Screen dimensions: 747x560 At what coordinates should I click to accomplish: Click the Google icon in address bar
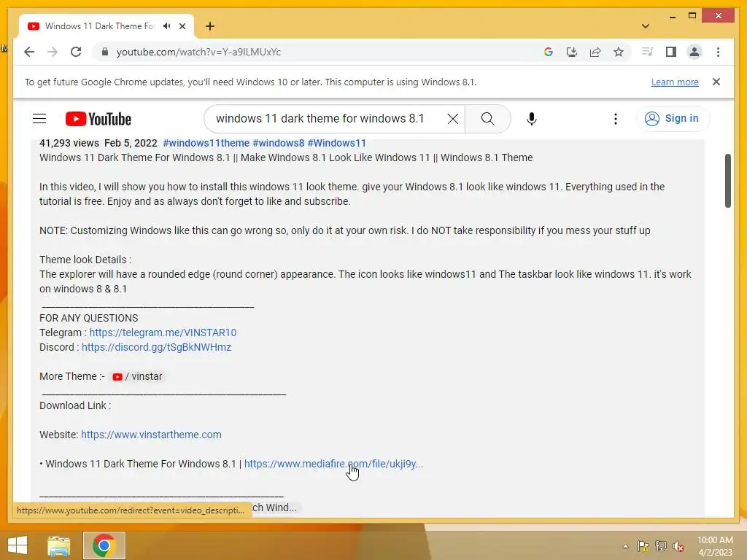tap(549, 52)
